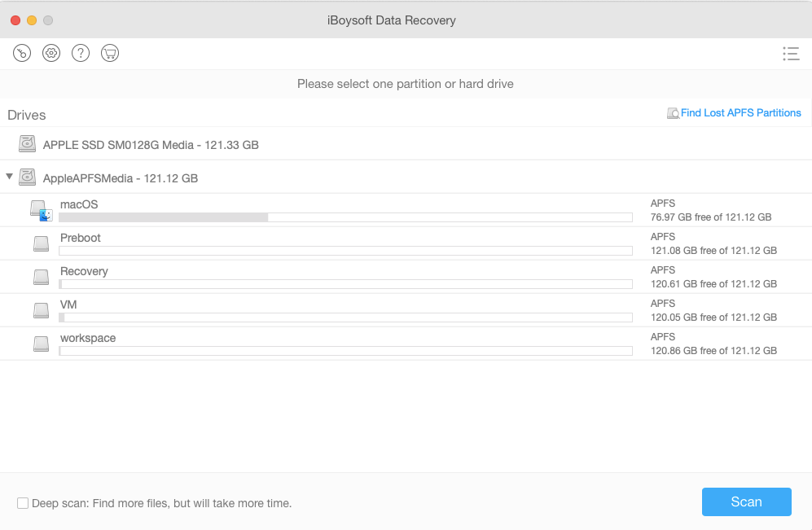The width and height of the screenshot is (812, 530).
Task: Close the iBoysoft Data Recovery window
Action: click(15, 20)
